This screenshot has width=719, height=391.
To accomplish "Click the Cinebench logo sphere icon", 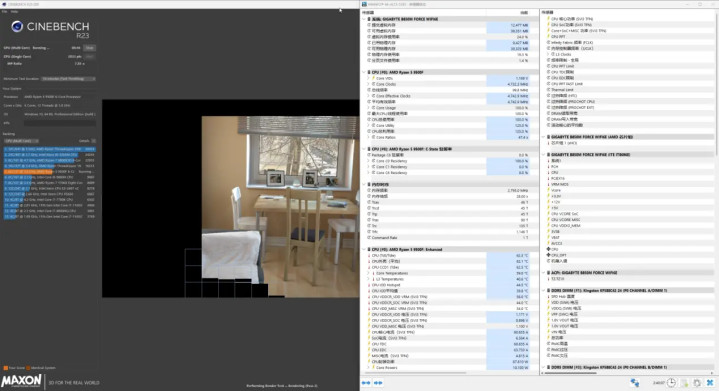I will click(x=17, y=27).
